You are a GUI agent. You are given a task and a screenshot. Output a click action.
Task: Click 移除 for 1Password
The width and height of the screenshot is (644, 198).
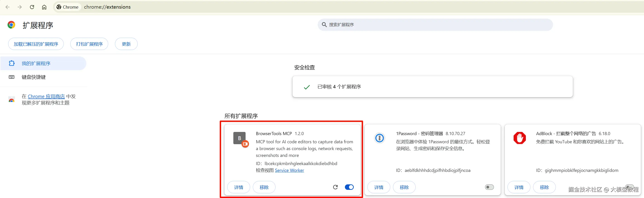coord(404,187)
